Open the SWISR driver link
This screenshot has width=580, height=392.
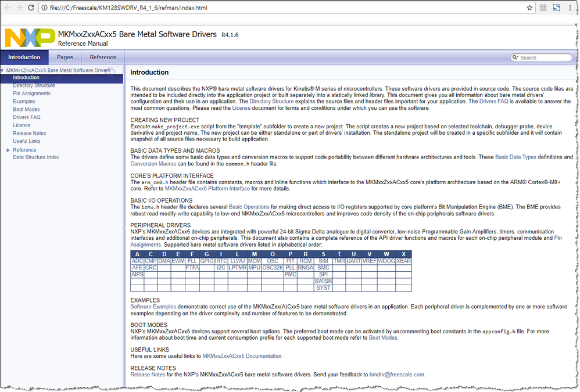pyautogui.click(x=323, y=281)
